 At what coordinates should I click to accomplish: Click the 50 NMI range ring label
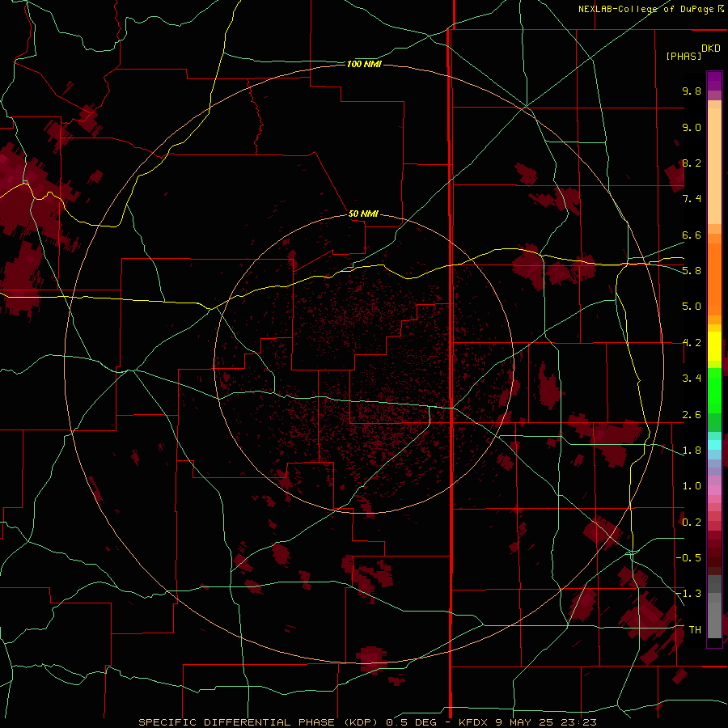(x=363, y=214)
